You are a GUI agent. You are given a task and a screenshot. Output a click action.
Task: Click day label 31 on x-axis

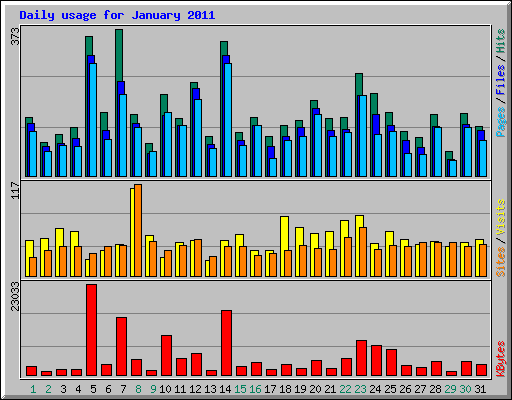(x=480, y=389)
